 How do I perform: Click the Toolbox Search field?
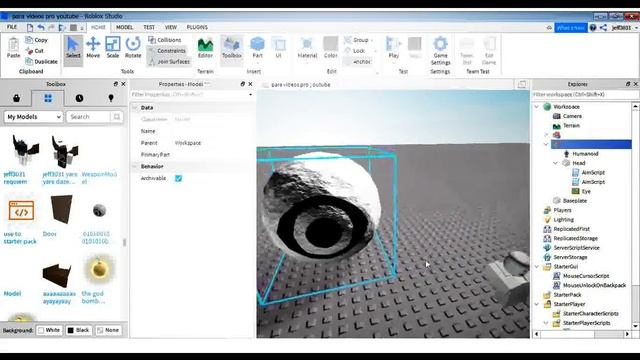pyautogui.click(x=88, y=117)
